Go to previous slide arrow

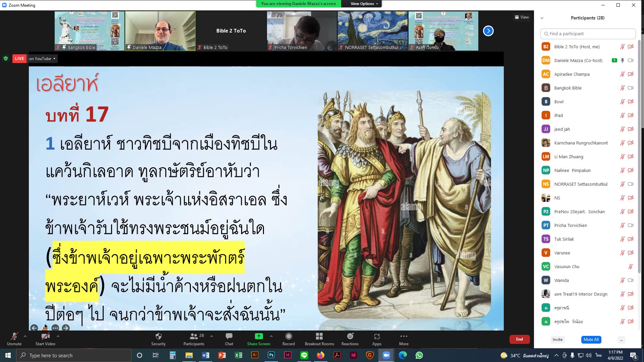point(34,328)
